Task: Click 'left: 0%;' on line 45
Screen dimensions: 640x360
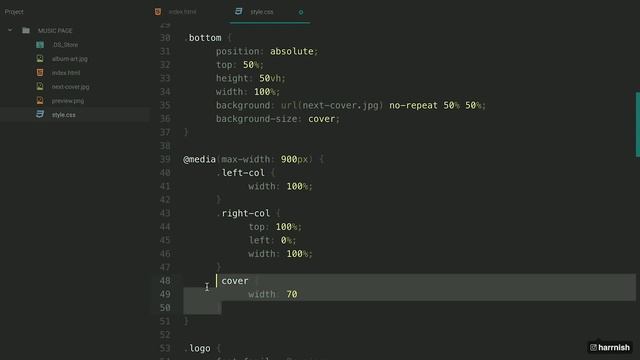Action: 272,240
